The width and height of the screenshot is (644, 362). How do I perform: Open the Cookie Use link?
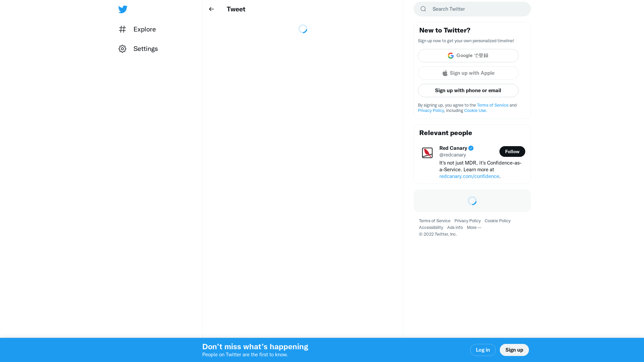475,111
